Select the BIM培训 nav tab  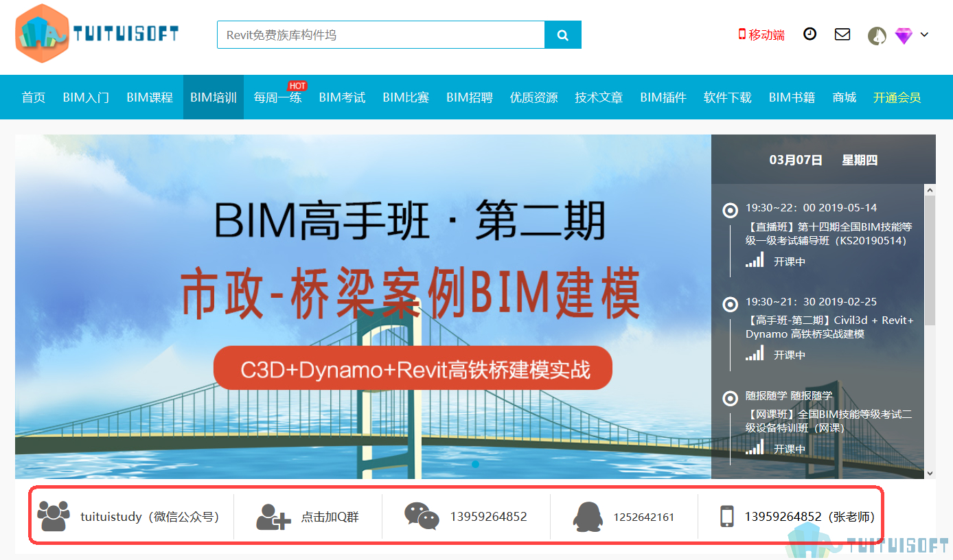point(214,97)
